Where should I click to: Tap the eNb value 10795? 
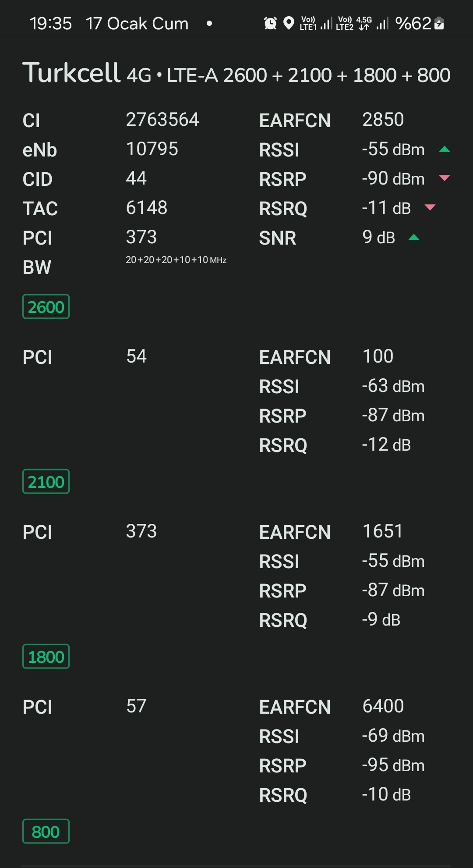click(152, 149)
